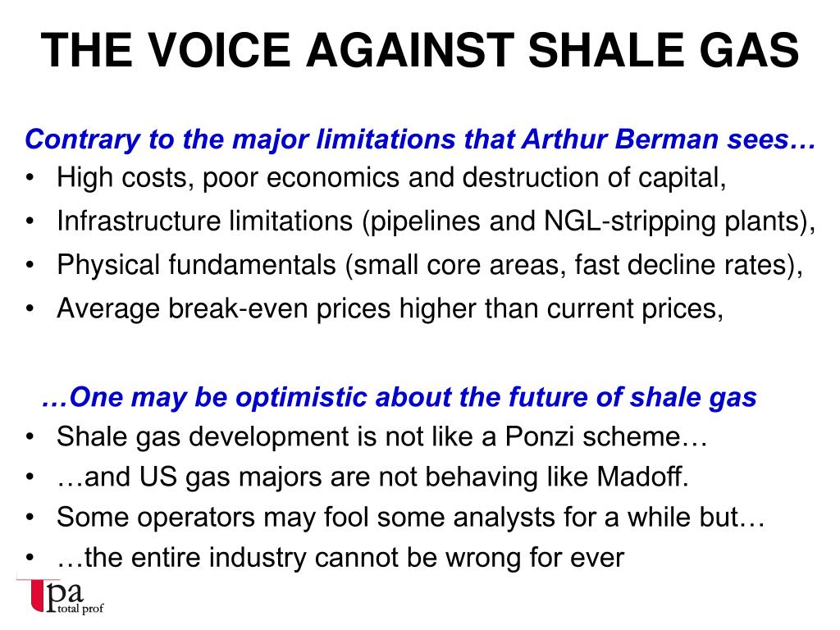Click the word Ponzi
The height and width of the screenshot is (630, 840).
pyautogui.click(x=540, y=436)
